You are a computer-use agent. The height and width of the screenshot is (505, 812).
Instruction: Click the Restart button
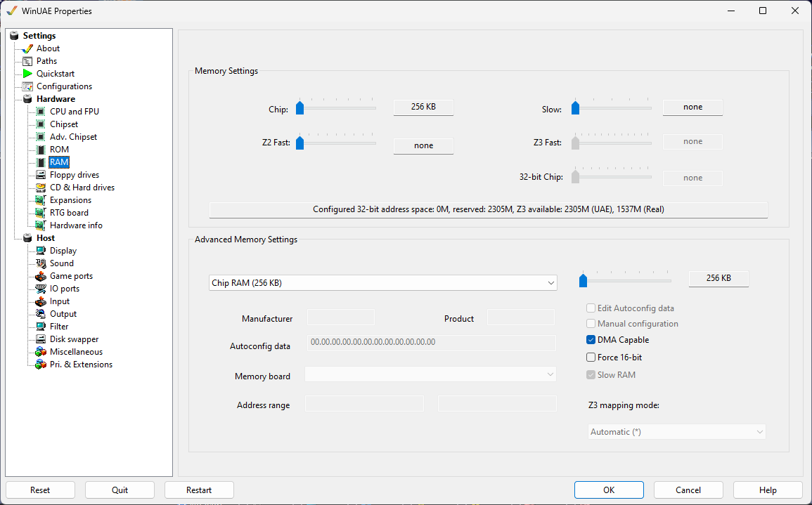pyautogui.click(x=199, y=490)
